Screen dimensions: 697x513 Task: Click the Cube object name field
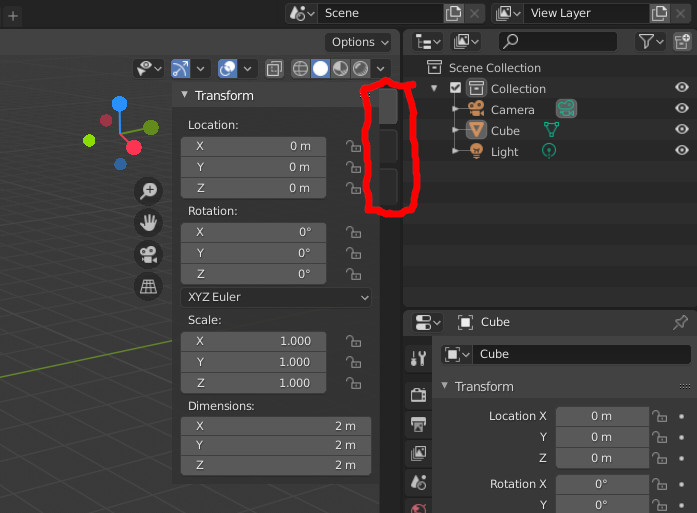point(581,354)
